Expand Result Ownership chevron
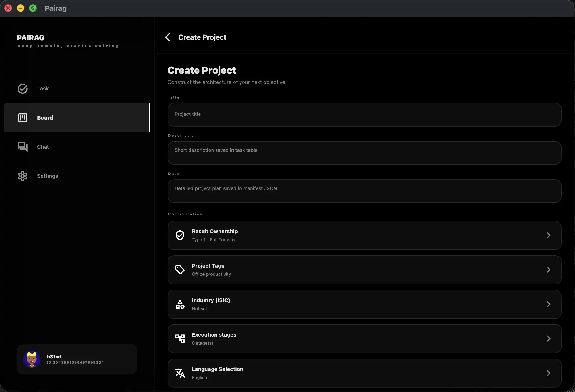The height and width of the screenshot is (392, 575). (549, 235)
